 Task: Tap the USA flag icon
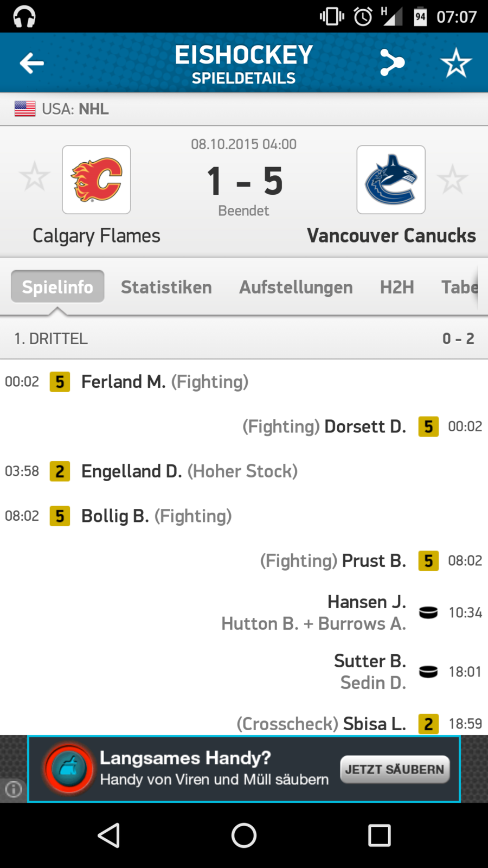pyautogui.click(x=25, y=109)
